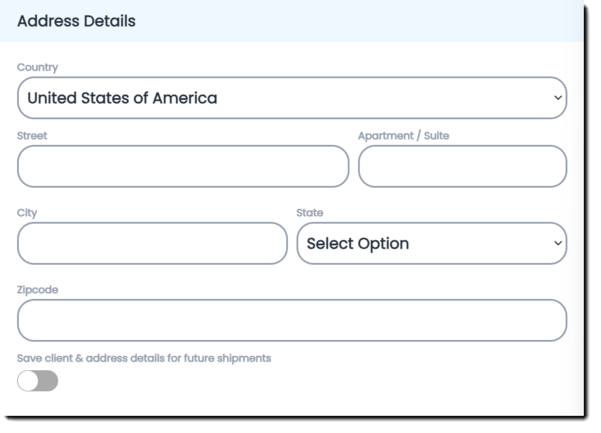Click into the City text field
The width and height of the screenshot is (601, 433).
(x=152, y=244)
